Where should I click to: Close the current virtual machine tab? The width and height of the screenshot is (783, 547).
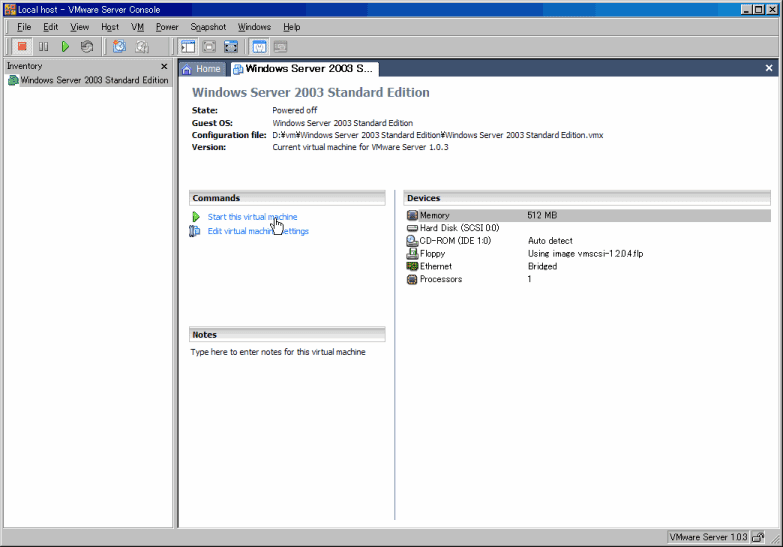pos(769,68)
